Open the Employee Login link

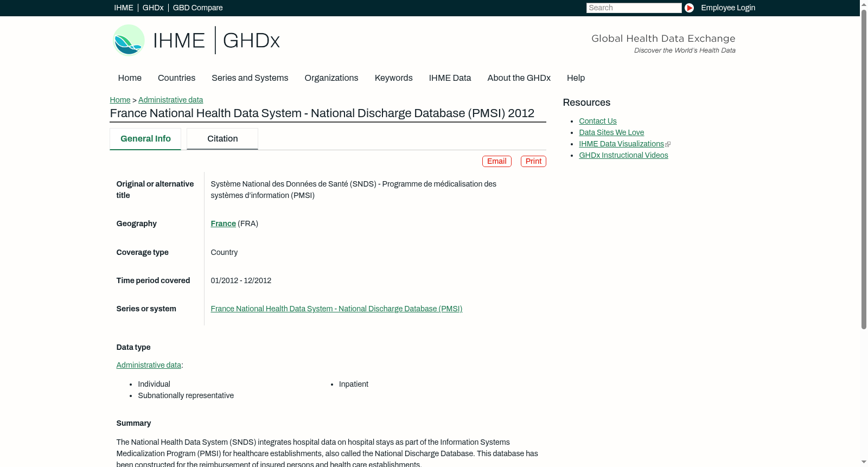(728, 8)
